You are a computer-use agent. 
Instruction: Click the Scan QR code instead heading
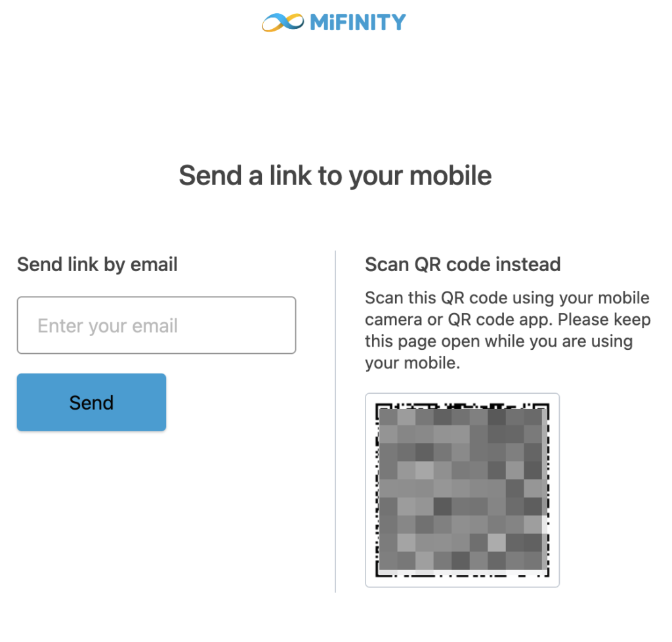click(x=463, y=265)
